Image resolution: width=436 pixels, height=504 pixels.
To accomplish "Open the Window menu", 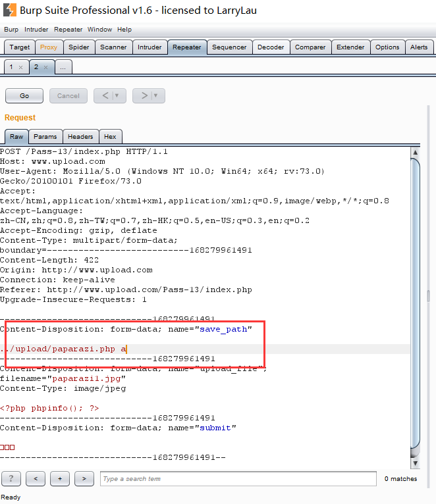I will click(99, 30).
